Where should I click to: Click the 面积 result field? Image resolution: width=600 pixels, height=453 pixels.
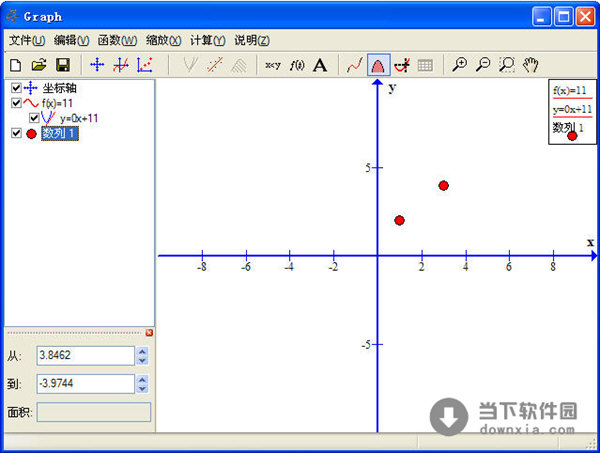[x=94, y=412]
